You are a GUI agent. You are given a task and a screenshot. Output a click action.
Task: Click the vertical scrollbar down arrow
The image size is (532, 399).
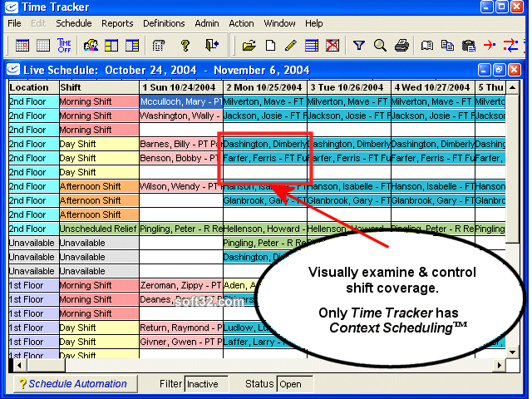coord(513,352)
